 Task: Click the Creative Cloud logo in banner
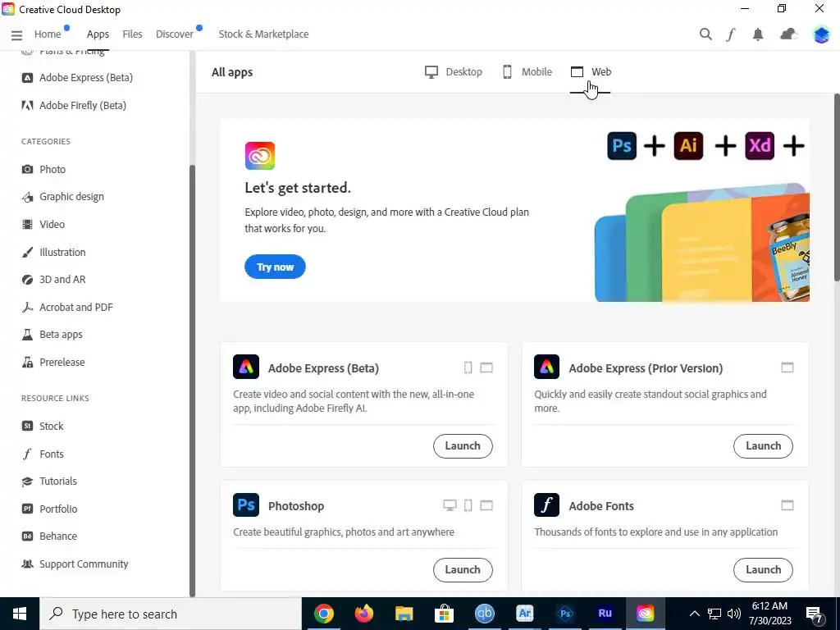(260, 156)
